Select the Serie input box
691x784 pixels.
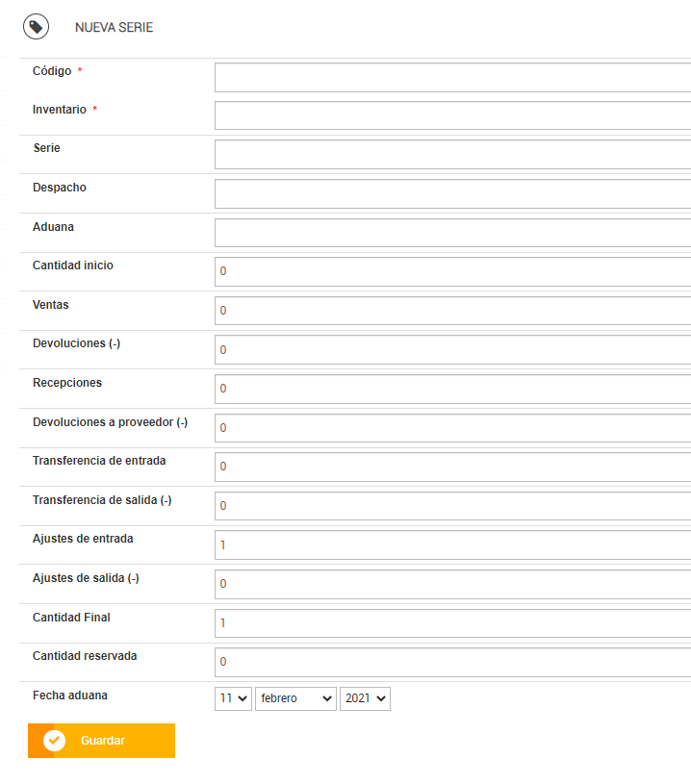click(452, 155)
